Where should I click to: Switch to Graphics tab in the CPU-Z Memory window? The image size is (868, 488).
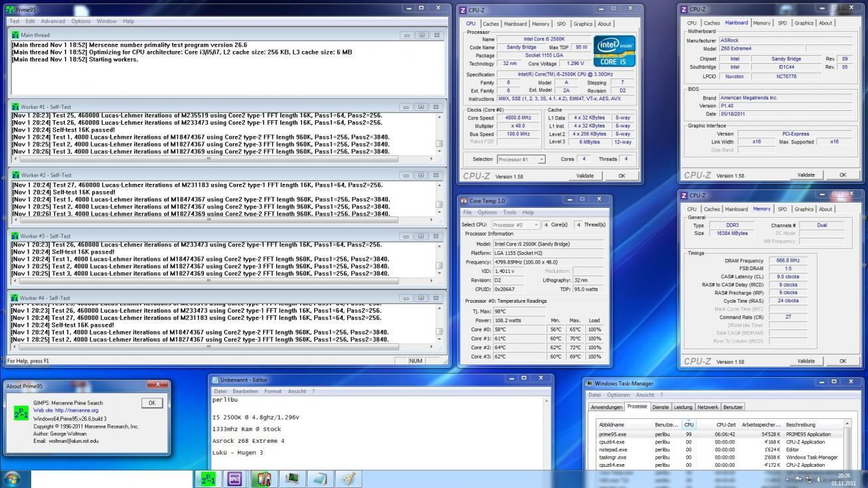[804, 209]
